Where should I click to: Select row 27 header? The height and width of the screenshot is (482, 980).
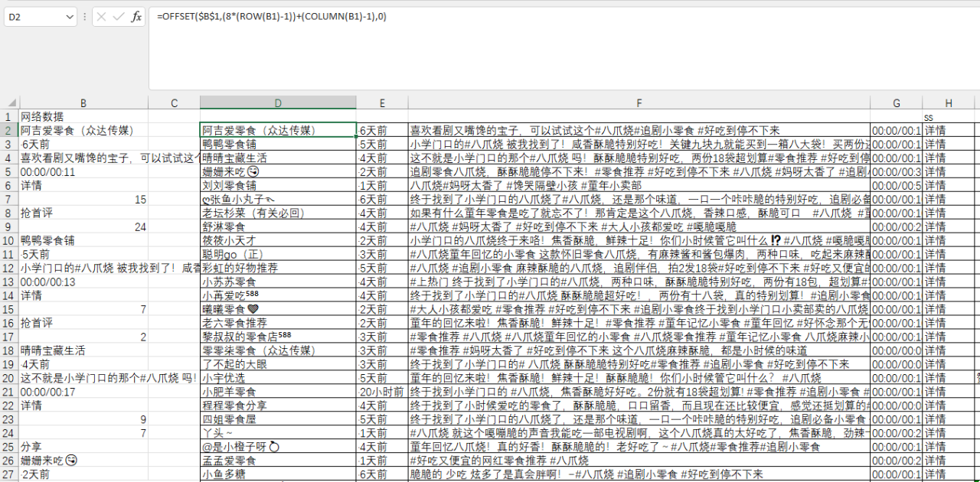[x=9, y=475]
